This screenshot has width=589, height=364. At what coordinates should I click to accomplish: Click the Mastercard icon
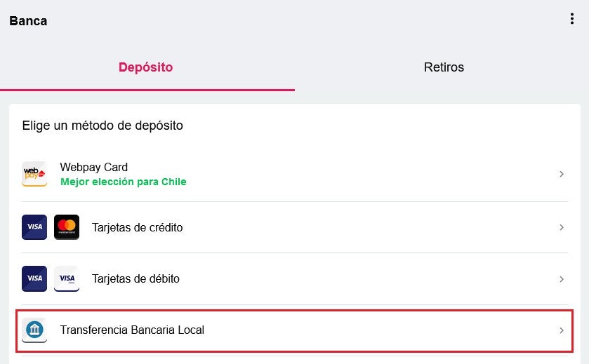tap(67, 227)
